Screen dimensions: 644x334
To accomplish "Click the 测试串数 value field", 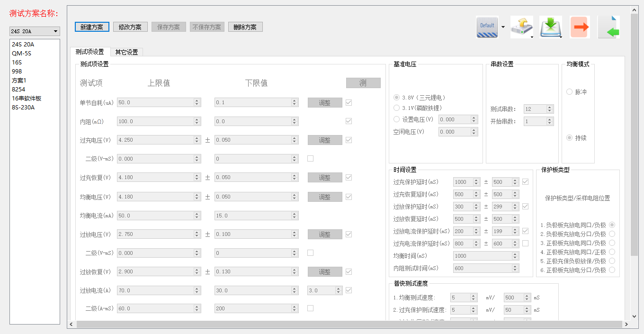I will click(x=535, y=109).
